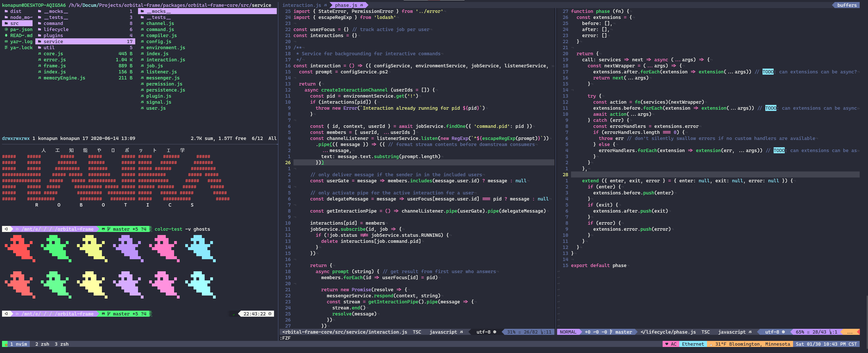Select the src directory in left column
Image resolution: width=868 pixels, height=353 pixels.
[x=14, y=23]
